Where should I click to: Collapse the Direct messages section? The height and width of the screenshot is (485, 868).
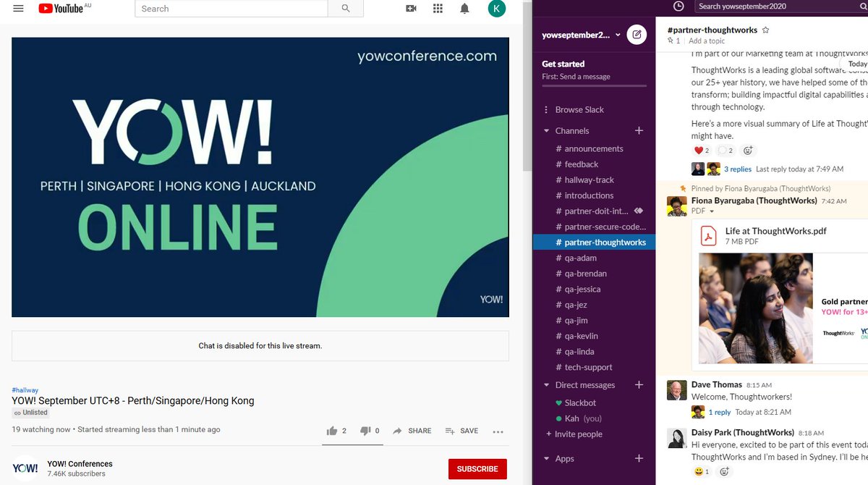pos(546,386)
